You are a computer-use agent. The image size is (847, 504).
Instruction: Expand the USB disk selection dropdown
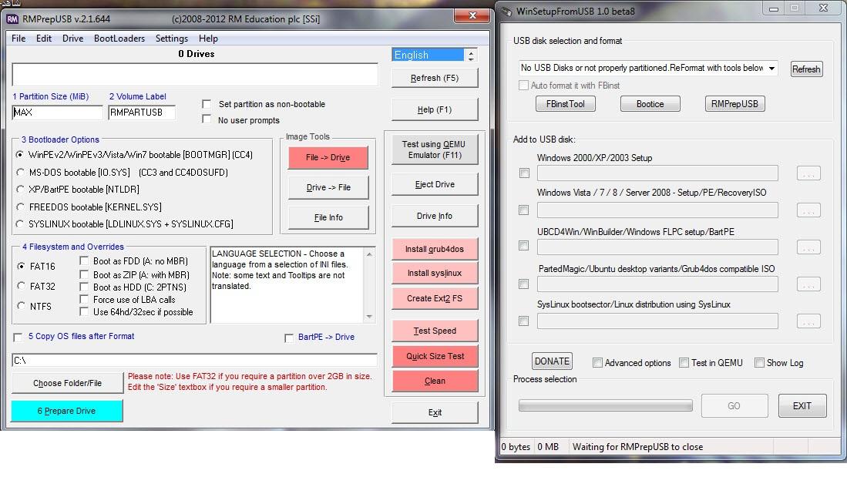(x=772, y=68)
